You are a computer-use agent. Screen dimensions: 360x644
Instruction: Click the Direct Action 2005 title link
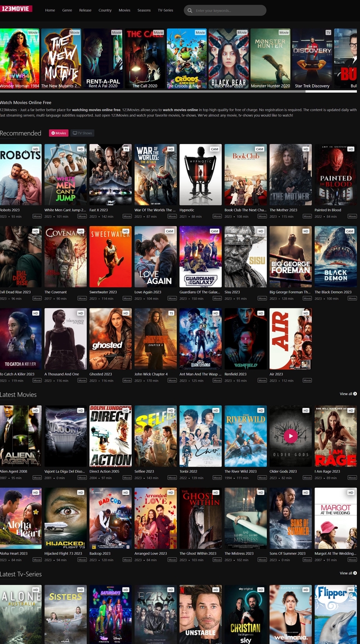tap(104, 471)
